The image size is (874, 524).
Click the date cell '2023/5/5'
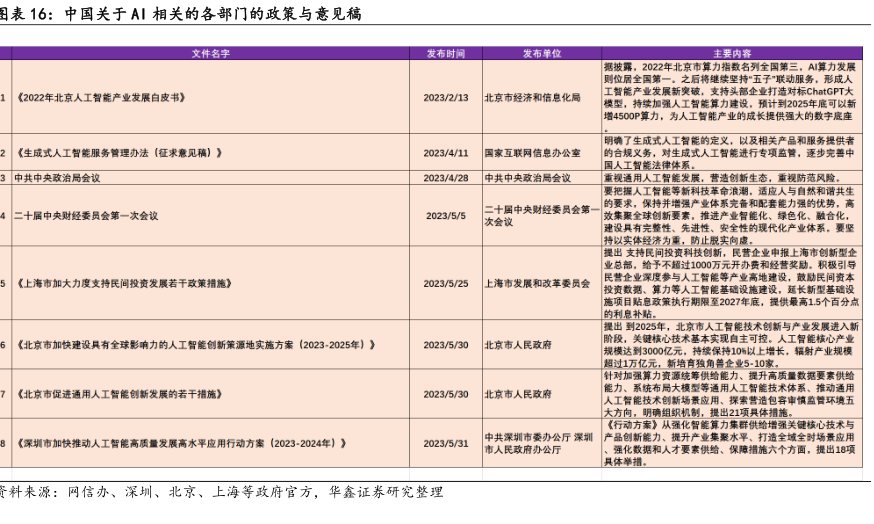tap(445, 216)
